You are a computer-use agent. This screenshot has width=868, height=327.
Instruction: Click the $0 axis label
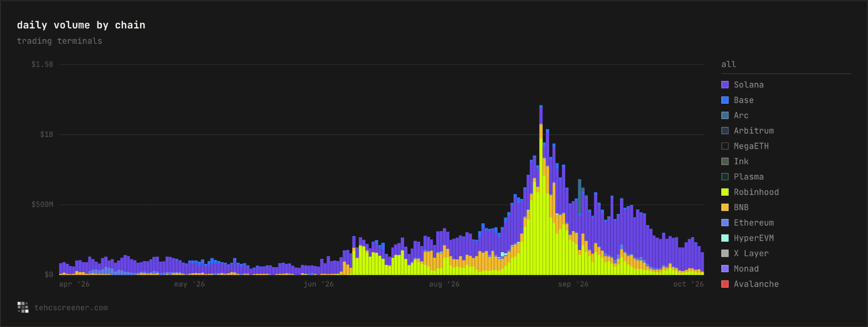click(49, 275)
